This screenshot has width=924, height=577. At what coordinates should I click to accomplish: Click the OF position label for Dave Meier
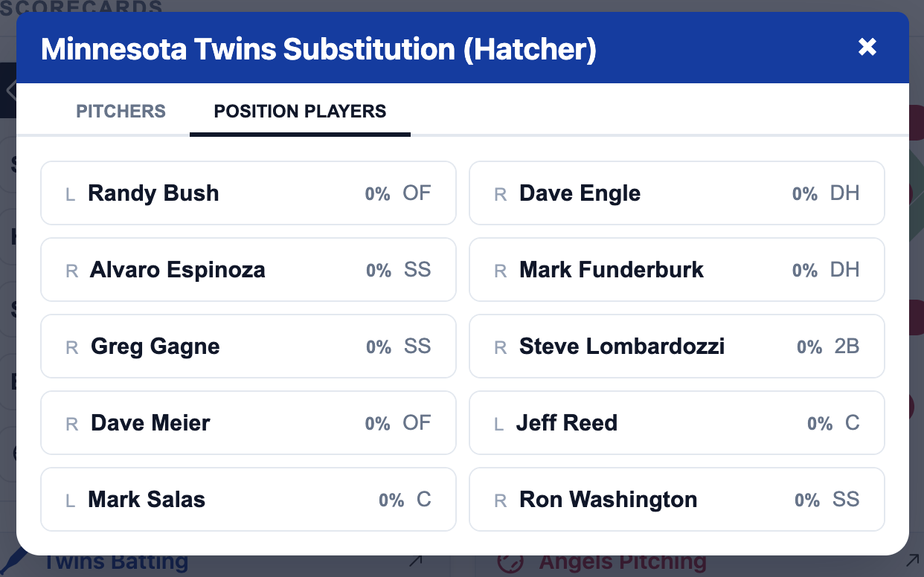pos(417,422)
